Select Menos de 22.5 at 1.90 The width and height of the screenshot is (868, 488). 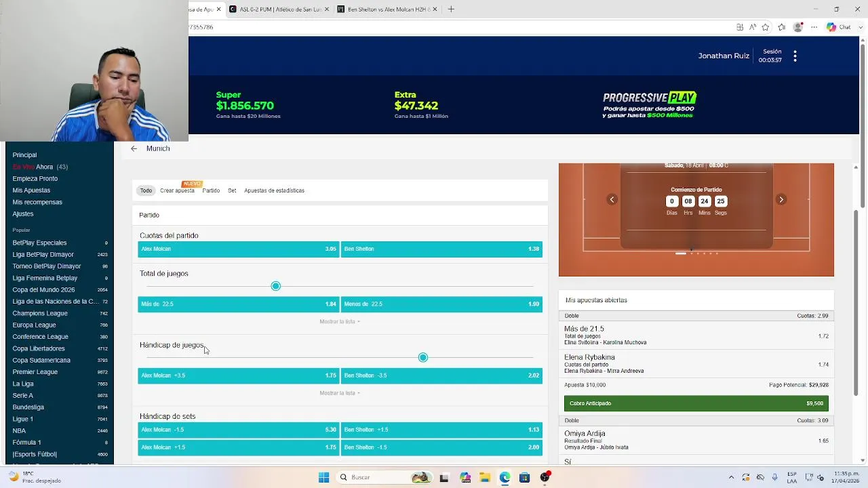click(x=441, y=304)
